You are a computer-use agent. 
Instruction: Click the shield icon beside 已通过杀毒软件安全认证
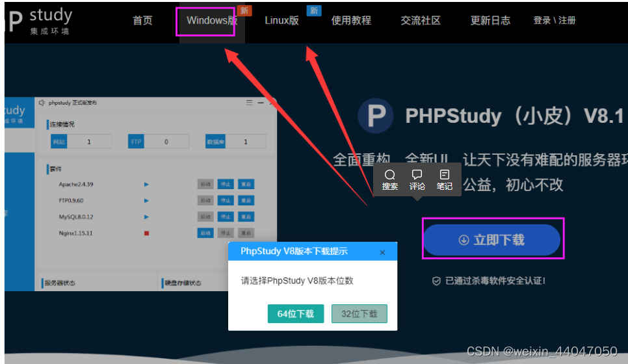click(x=437, y=281)
